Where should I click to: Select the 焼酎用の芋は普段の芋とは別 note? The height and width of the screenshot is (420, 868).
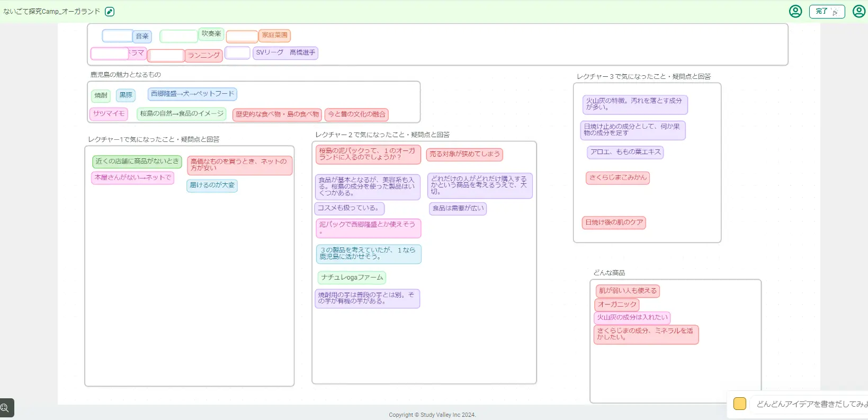click(x=368, y=299)
